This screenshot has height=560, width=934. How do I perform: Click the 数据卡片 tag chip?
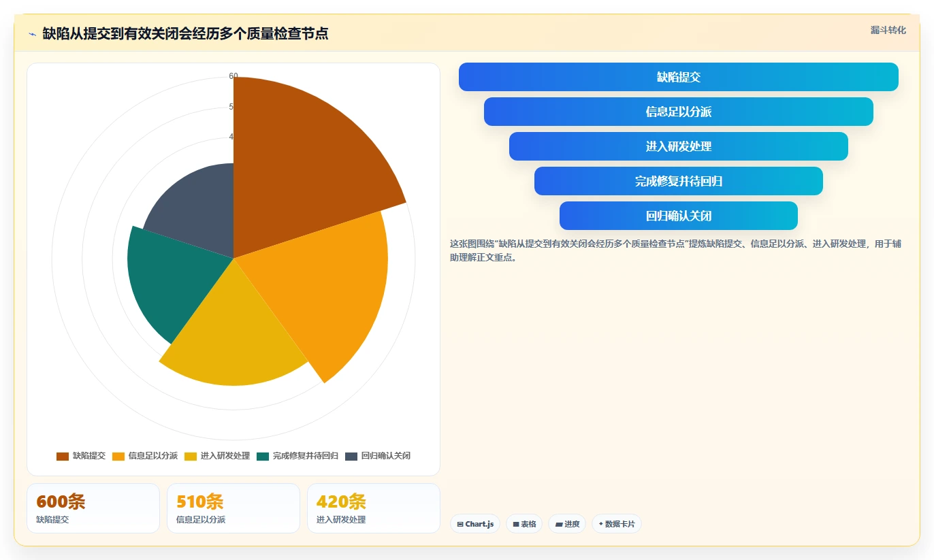617,524
